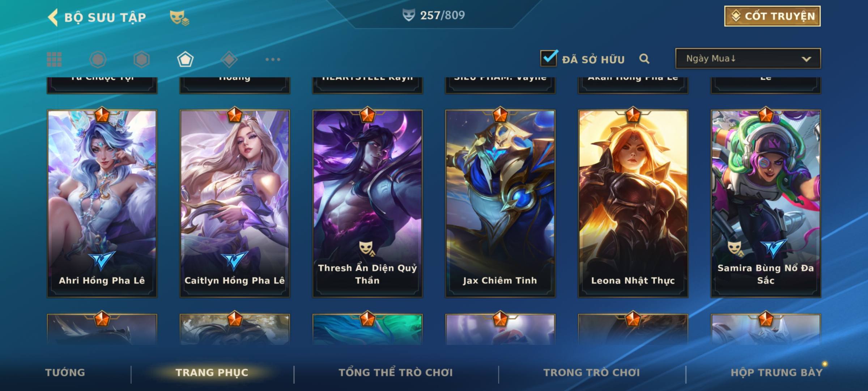
Task: Open the Hộp Trưng Bày tab
Action: pyautogui.click(x=776, y=373)
